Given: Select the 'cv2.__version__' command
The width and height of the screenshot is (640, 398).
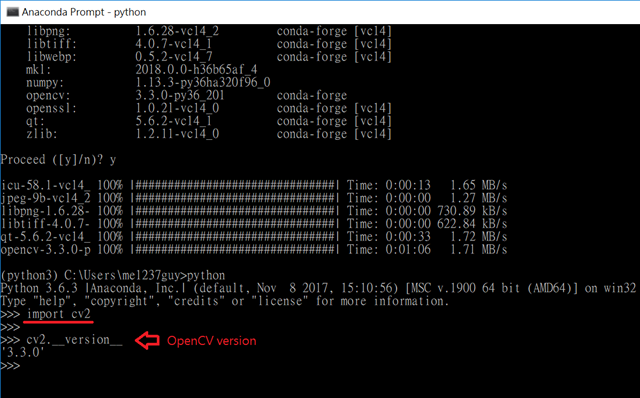Looking at the screenshot, I should (74, 340).
